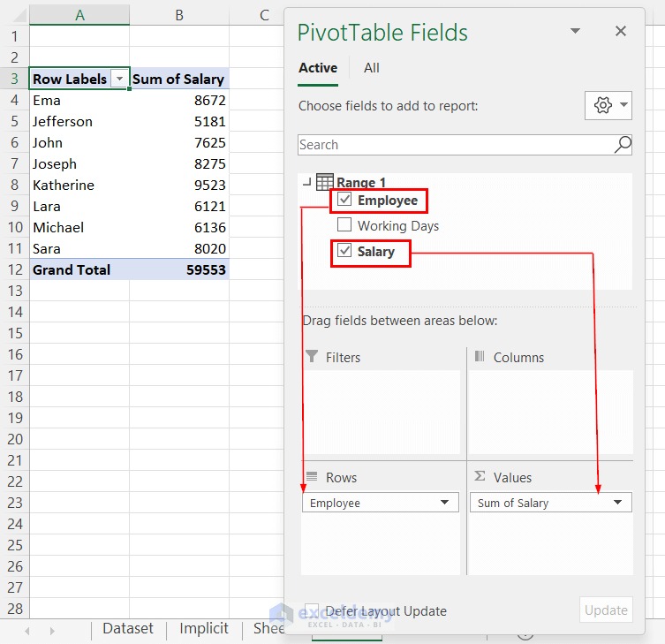665x644 pixels.
Task: Click the Range 1 table icon
Action: point(324,182)
